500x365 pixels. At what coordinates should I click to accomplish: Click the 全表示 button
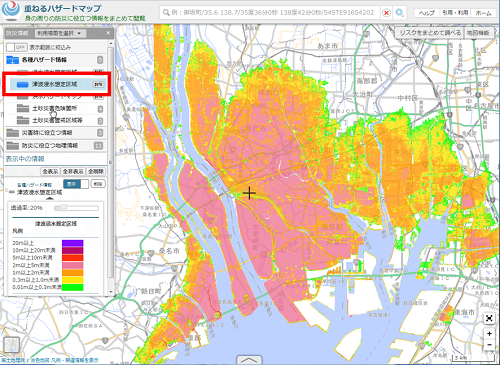[50, 171]
